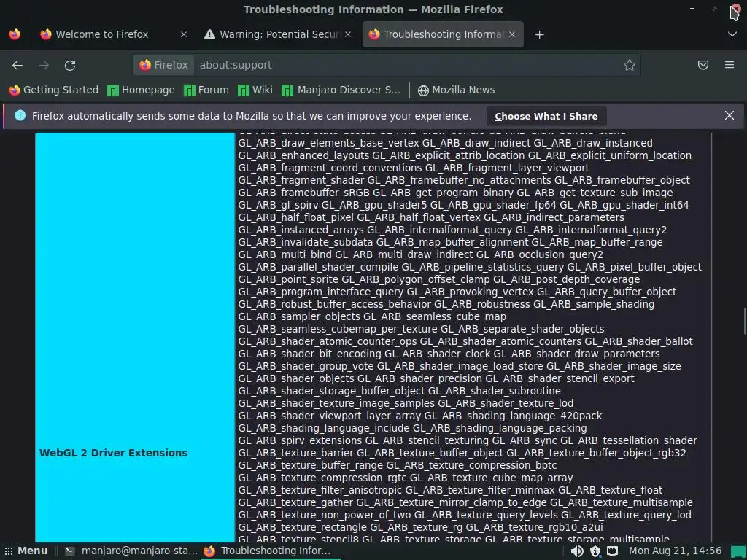Click WebGL 2 Driver Extensions label
747x560 pixels.
point(113,453)
